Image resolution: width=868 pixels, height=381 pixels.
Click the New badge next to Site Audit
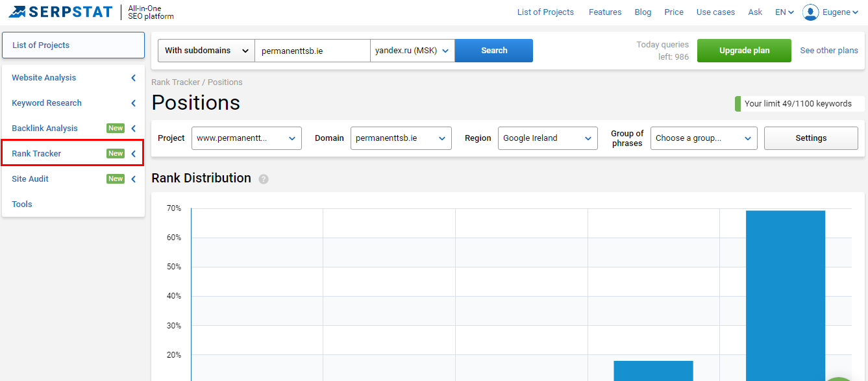click(116, 179)
